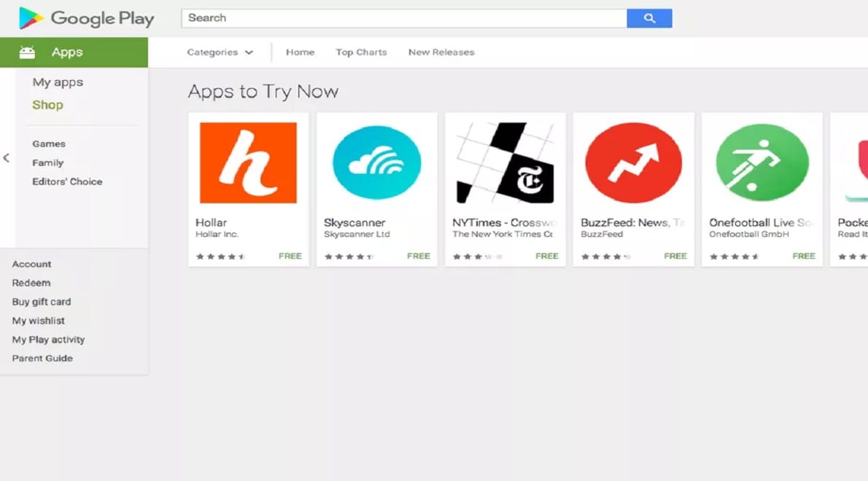Image resolution: width=868 pixels, height=481 pixels.
Task: Click the BuzzFeed star rating
Action: click(x=605, y=257)
